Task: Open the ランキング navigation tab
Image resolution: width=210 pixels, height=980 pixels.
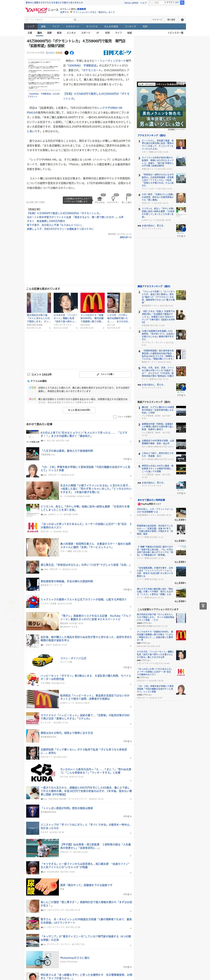Action: [130, 27]
